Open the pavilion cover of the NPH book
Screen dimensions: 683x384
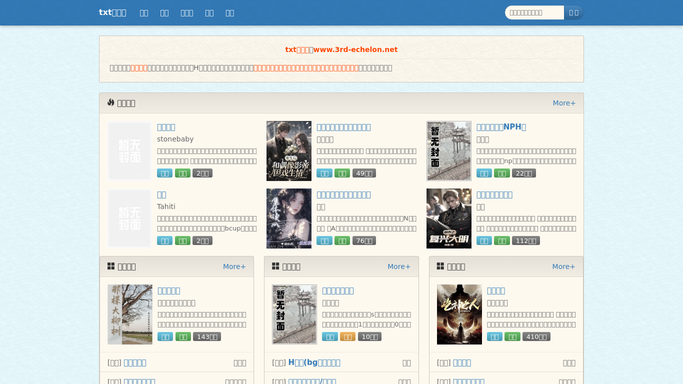[x=449, y=151]
